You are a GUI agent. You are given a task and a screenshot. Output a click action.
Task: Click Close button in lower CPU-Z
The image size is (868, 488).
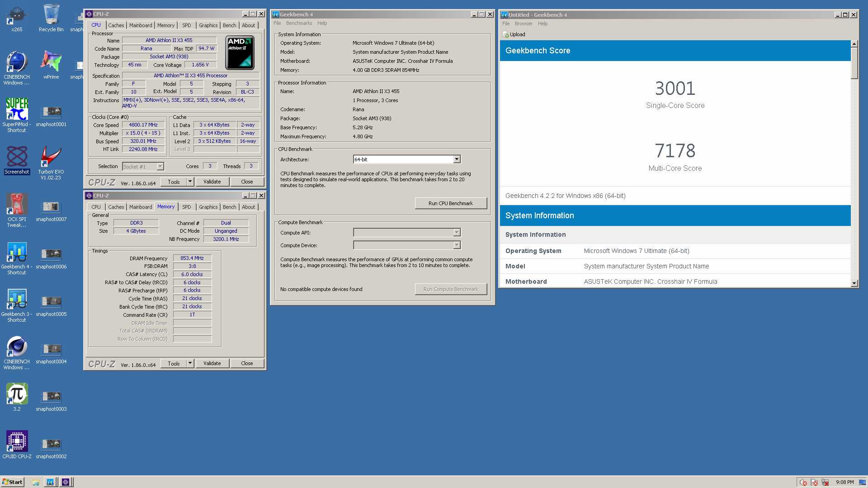(x=247, y=363)
